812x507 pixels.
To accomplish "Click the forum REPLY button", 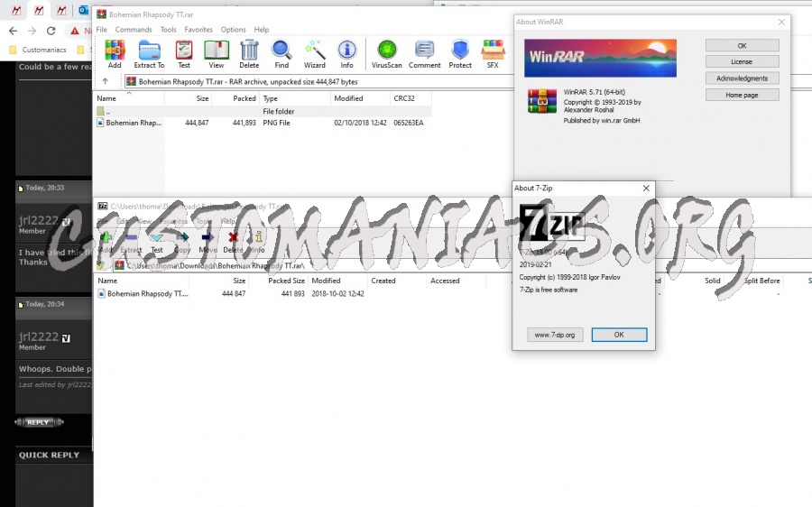I will coord(39,422).
